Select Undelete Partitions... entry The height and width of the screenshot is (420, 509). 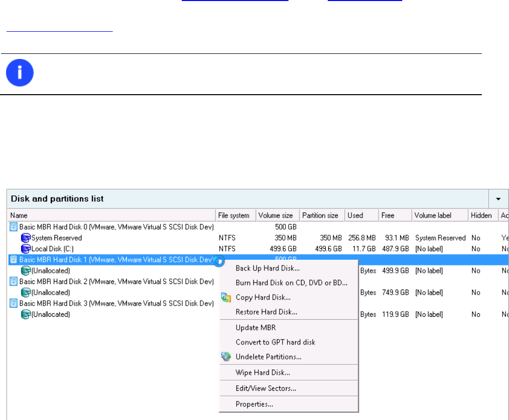pos(289,357)
